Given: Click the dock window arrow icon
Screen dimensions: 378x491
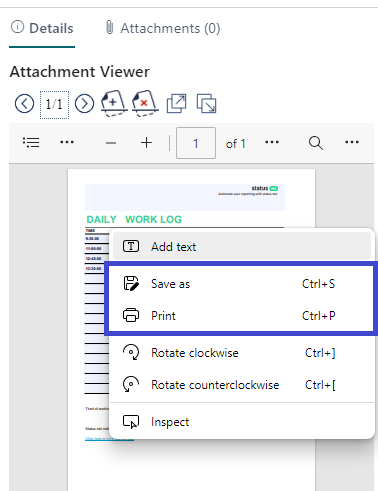Looking at the screenshot, I should [206, 104].
